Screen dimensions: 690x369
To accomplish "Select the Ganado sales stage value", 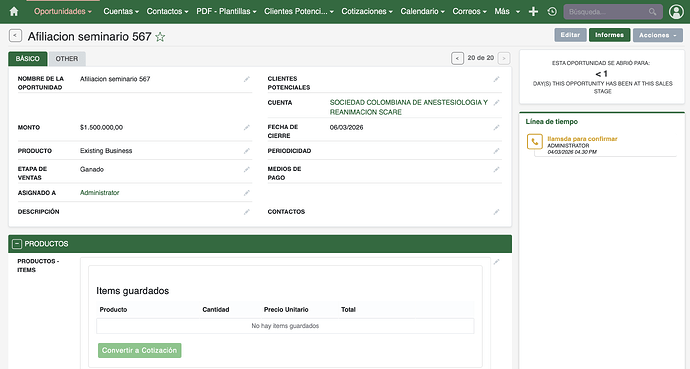I will pos(92,169).
